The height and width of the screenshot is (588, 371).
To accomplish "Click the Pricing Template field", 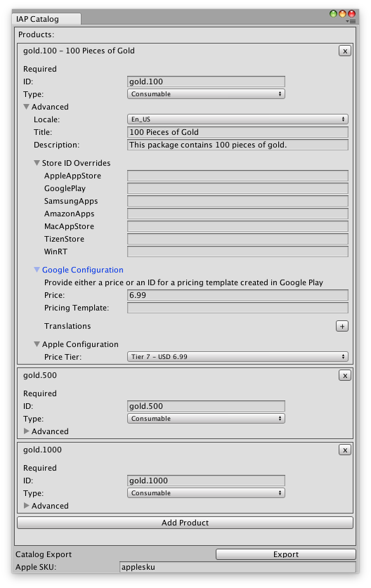I will click(x=237, y=308).
